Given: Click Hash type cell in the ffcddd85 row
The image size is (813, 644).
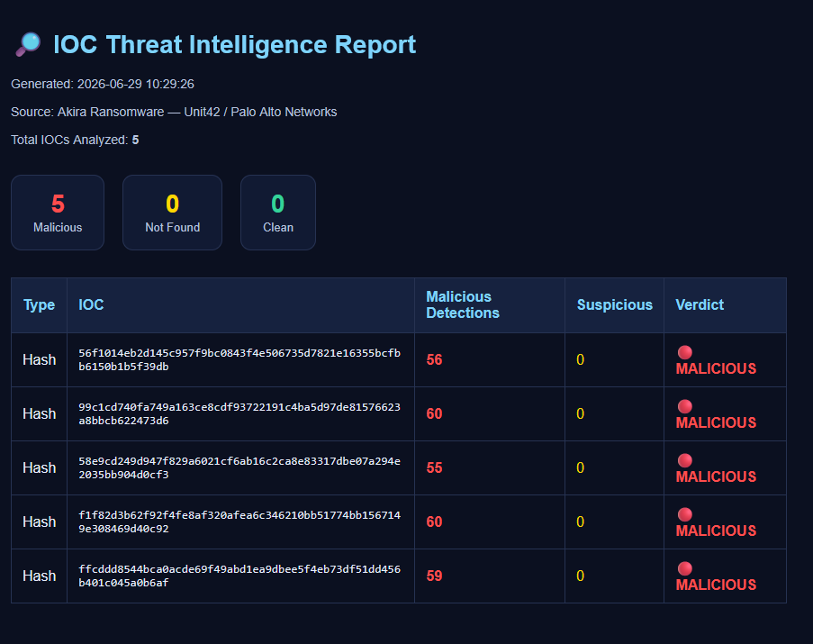Looking at the screenshot, I should pos(39,576).
